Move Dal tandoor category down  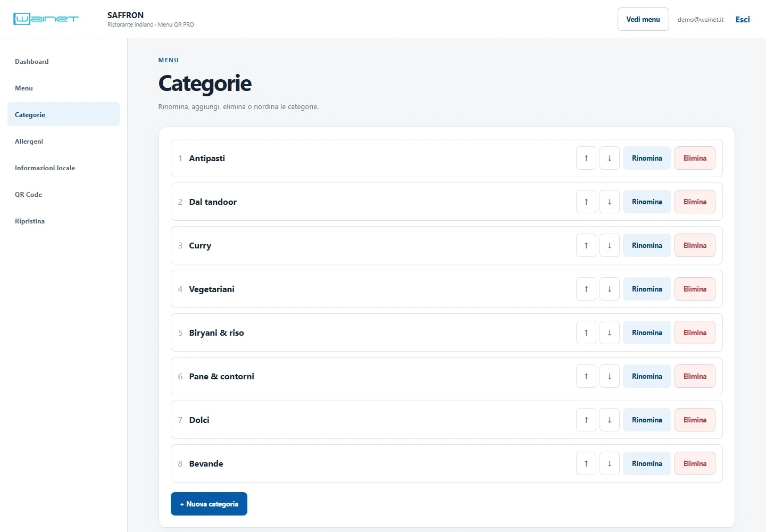610,202
